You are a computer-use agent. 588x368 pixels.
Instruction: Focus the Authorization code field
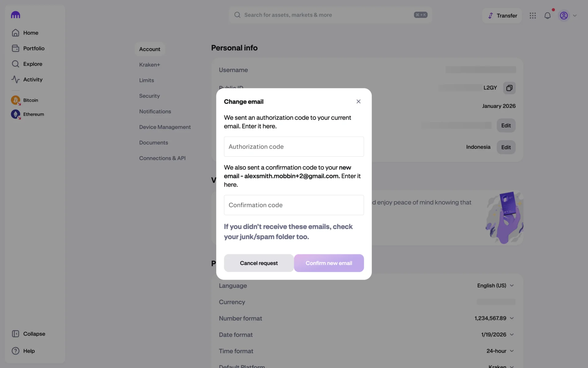click(x=294, y=147)
